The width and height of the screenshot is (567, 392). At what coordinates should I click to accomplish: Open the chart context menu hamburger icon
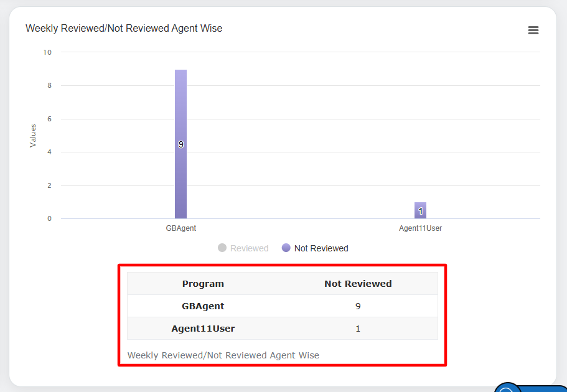(533, 30)
